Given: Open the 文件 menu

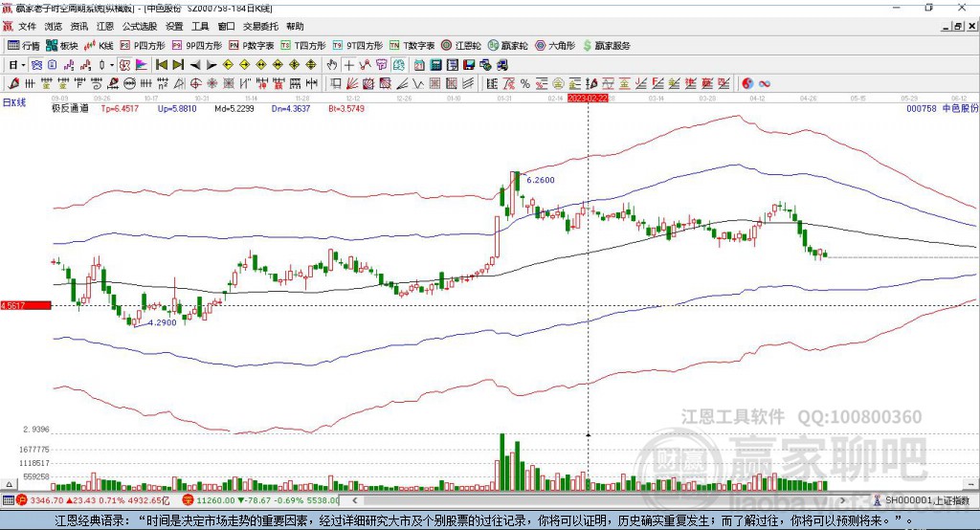Looking at the screenshot, I should pyautogui.click(x=27, y=26).
